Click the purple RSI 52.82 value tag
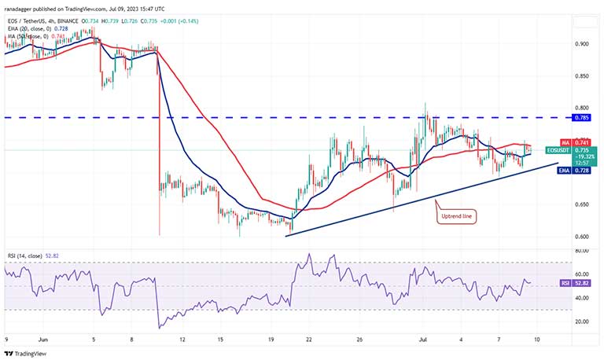604x364 pixels. pyautogui.click(x=575, y=283)
